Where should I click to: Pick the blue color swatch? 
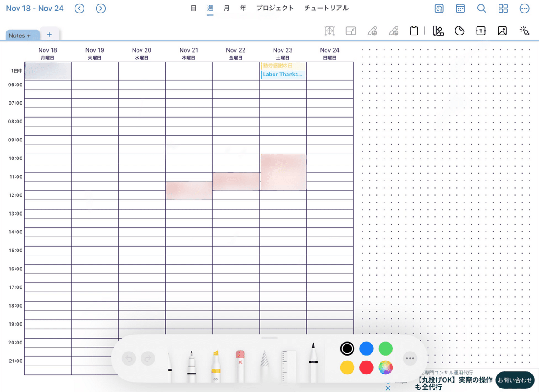(x=367, y=348)
